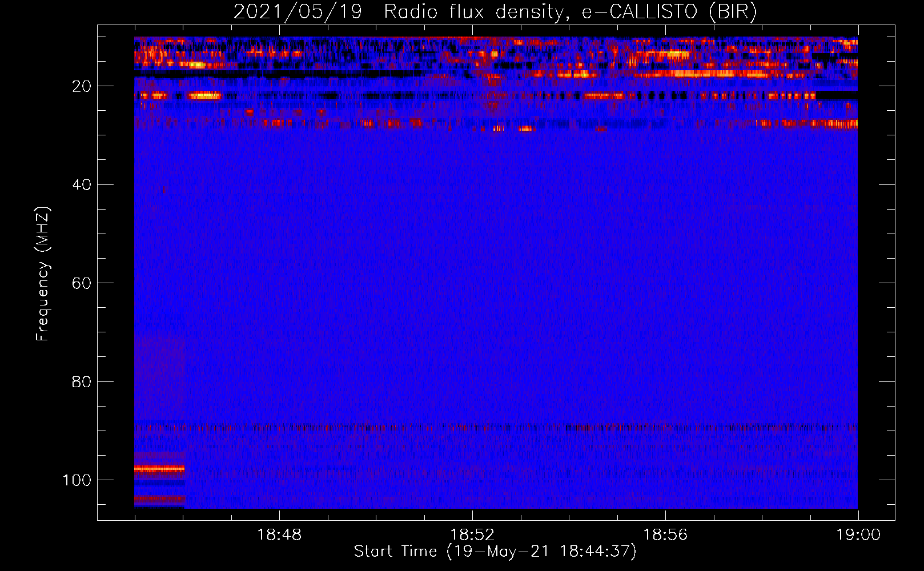The height and width of the screenshot is (571, 924).
Task: Click the '60' frequency tick label
Action: tap(82, 283)
